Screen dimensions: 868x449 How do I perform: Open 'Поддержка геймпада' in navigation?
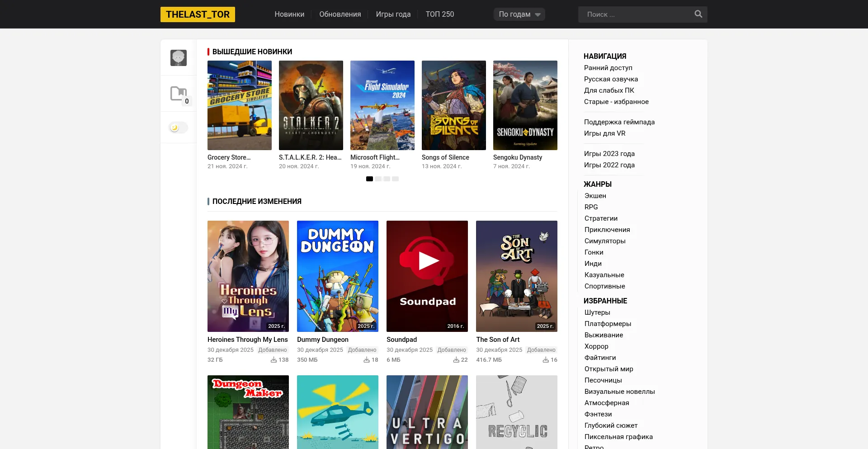tap(619, 122)
